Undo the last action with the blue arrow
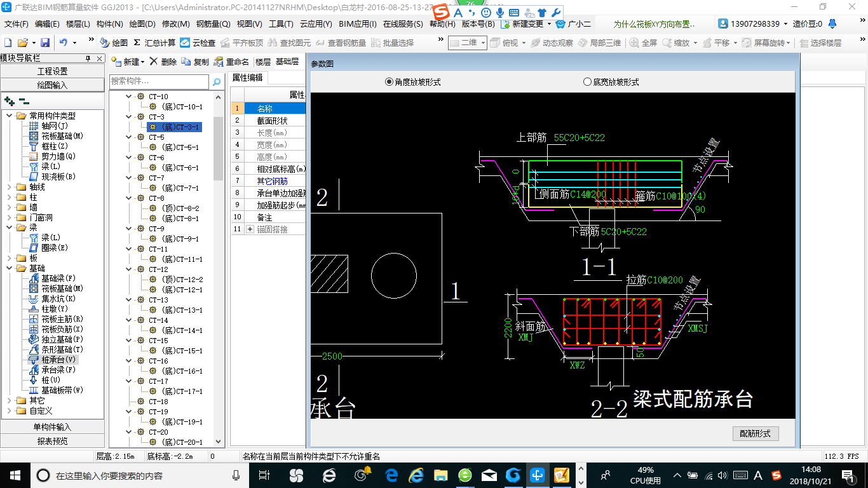This screenshot has height=488, width=868. tap(64, 43)
